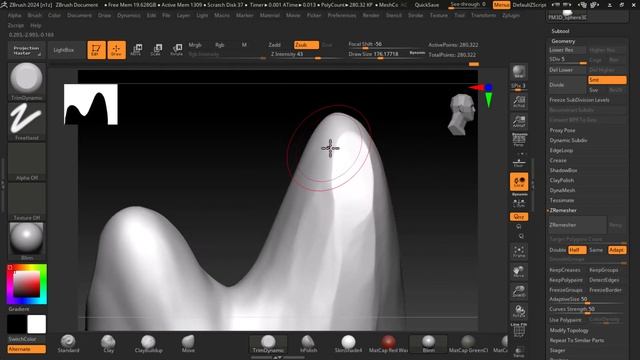640x360 pixels.
Task: Apply the MatCap Red Wax material
Action: [388, 344]
